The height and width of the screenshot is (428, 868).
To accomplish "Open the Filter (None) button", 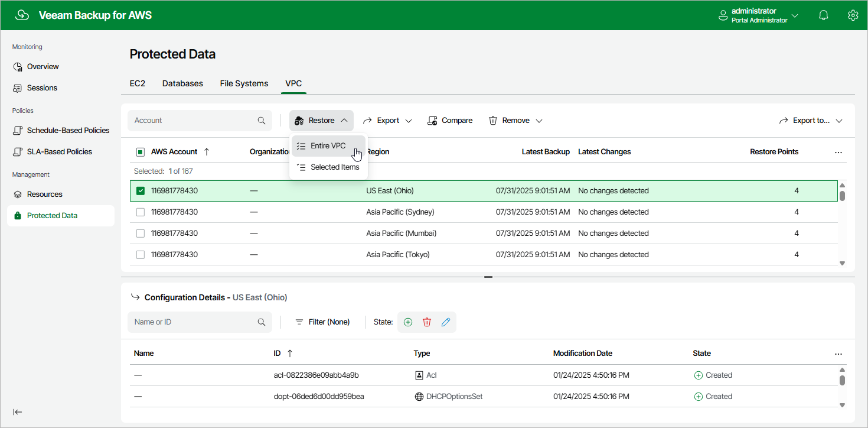I will click(x=322, y=322).
